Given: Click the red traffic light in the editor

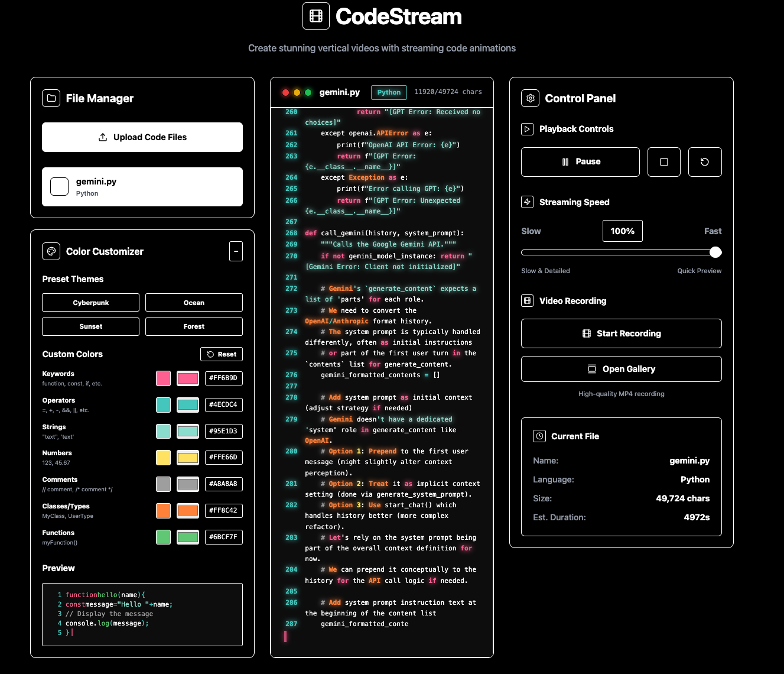Looking at the screenshot, I should pyautogui.click(x=285, y=92).
